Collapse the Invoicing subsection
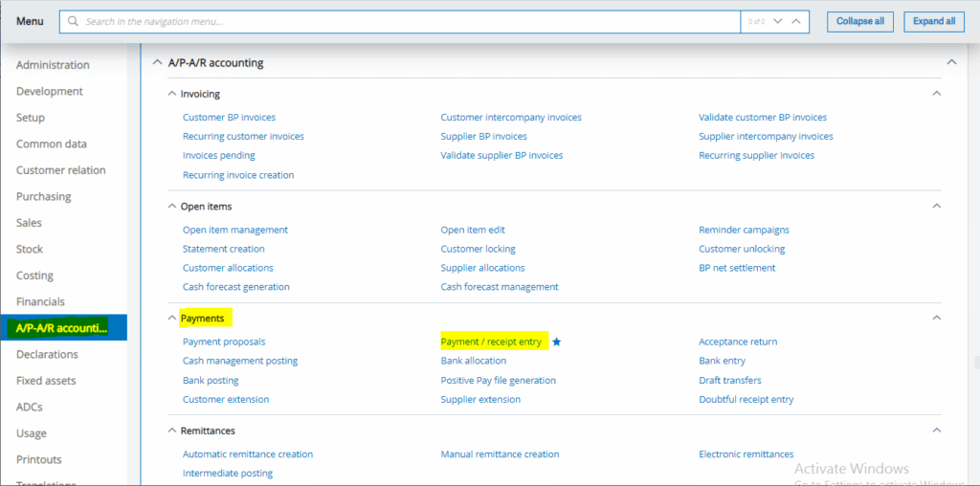980x486 pixels. [x=172, y=94]
